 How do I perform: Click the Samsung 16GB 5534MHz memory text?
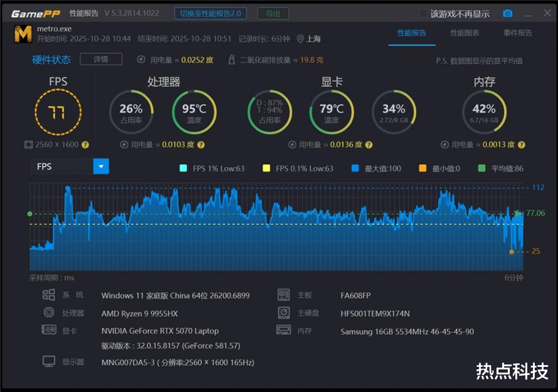click(x=407, y=332)
